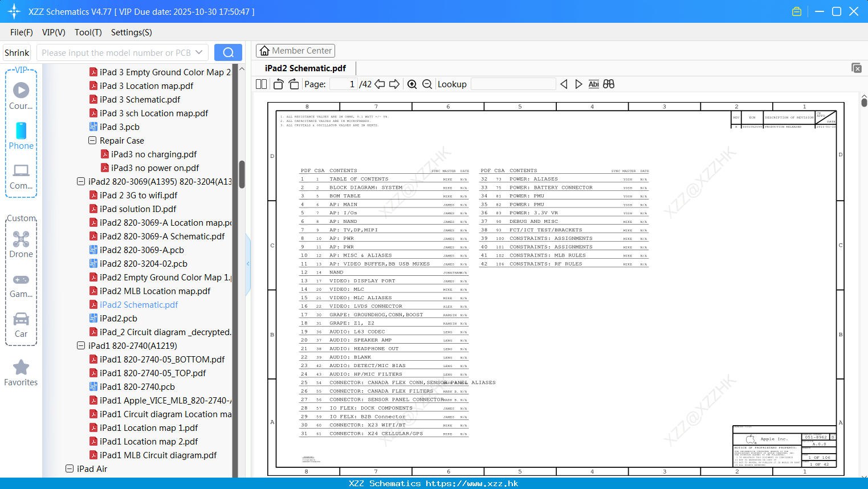Open iPad1 820-2740-05_BOTTOM.pdf

coord(157,359)
